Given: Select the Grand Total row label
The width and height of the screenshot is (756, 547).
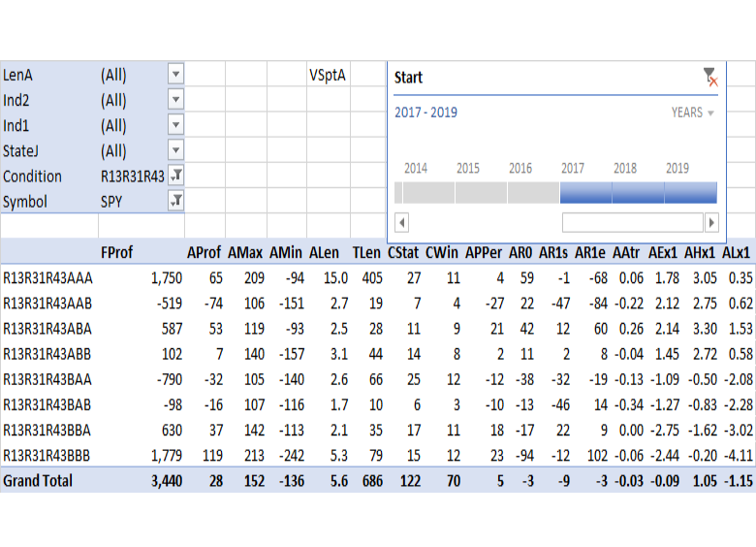Looking at the screenshot, I should point(38,481).
